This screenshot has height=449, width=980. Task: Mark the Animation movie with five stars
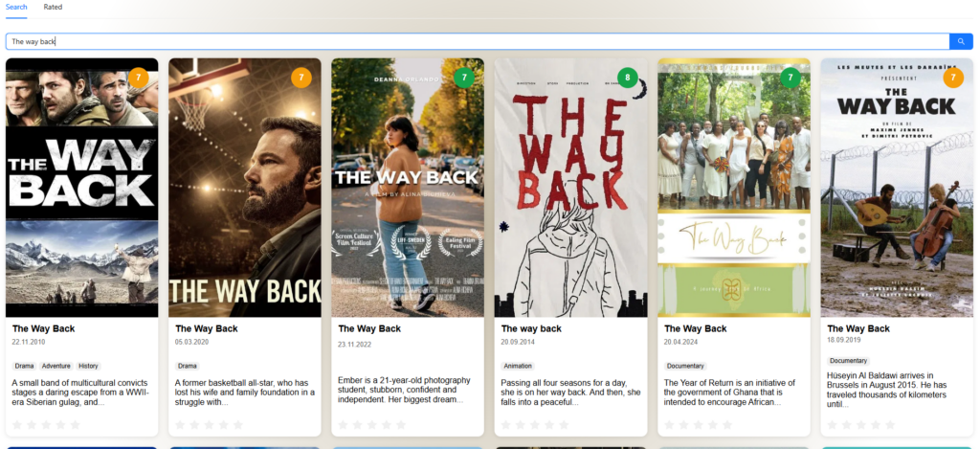564,425
